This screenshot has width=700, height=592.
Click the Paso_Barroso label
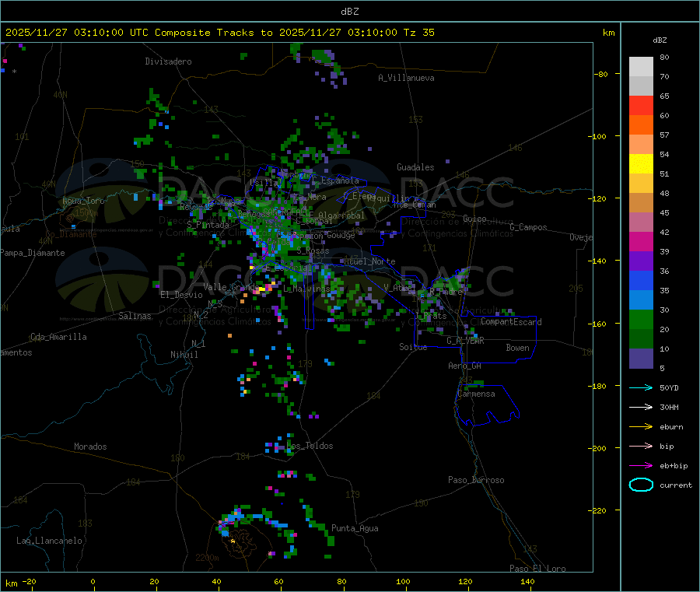(x=476, y=480)
